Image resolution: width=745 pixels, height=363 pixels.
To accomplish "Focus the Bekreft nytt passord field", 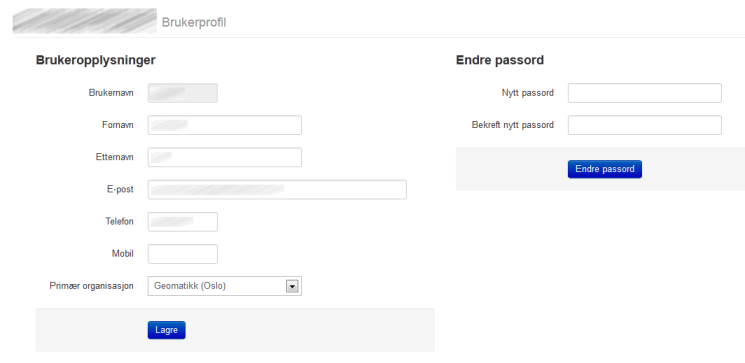I will pos(644,125).
